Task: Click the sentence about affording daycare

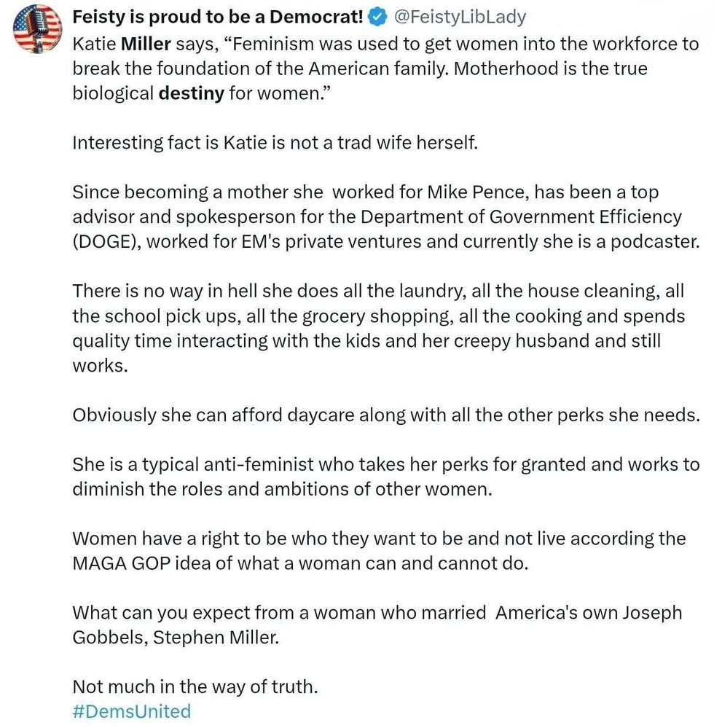Action: [x=386, y=415]
